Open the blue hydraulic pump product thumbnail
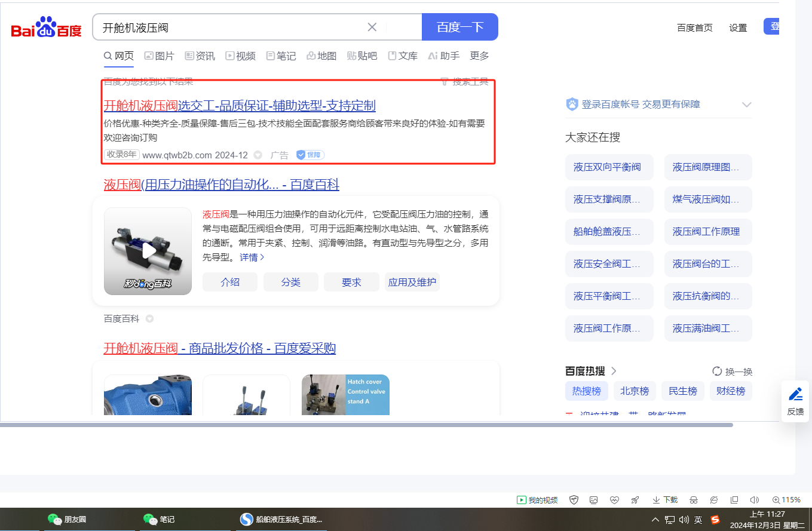 pos(148,395)
